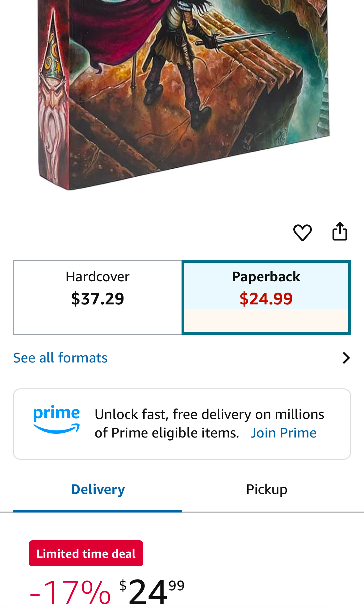Tap the Prime logo in the banner
The height and width of the screenshot is (607, 364).
pyautogui.click(x=56, y=419)
